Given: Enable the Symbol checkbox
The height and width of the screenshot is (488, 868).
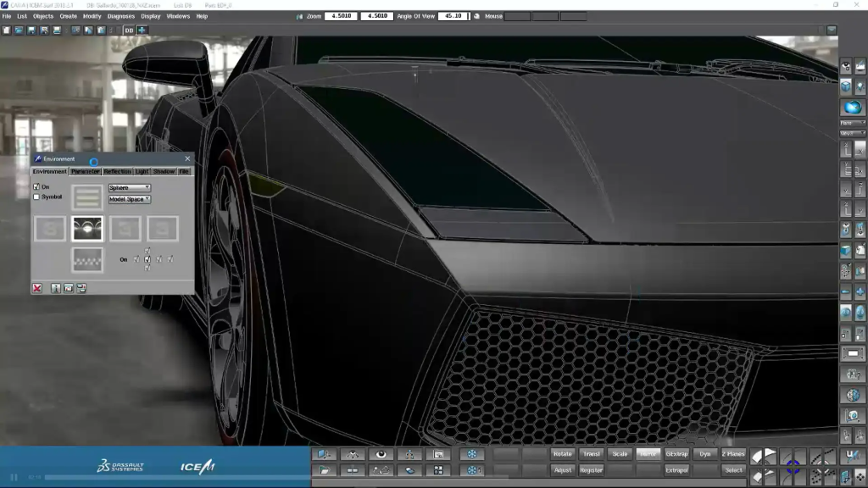Looking at the screenshot, I should tap(36, 197).
